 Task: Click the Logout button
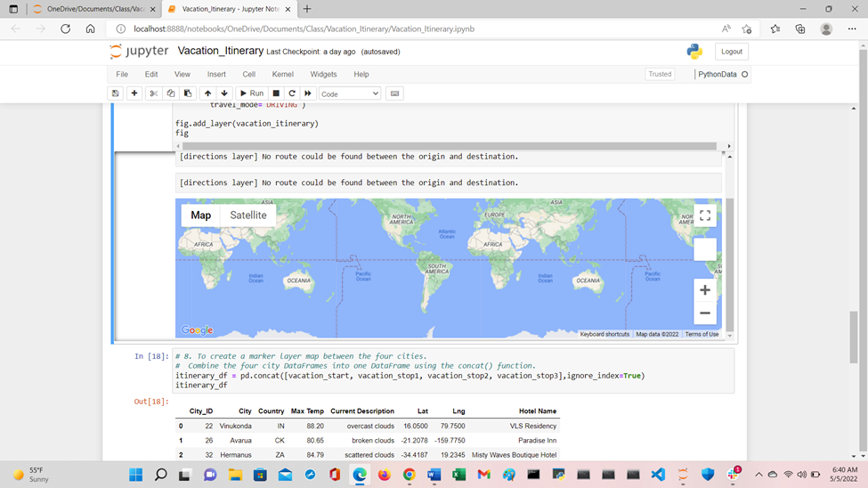coord(731,52)
